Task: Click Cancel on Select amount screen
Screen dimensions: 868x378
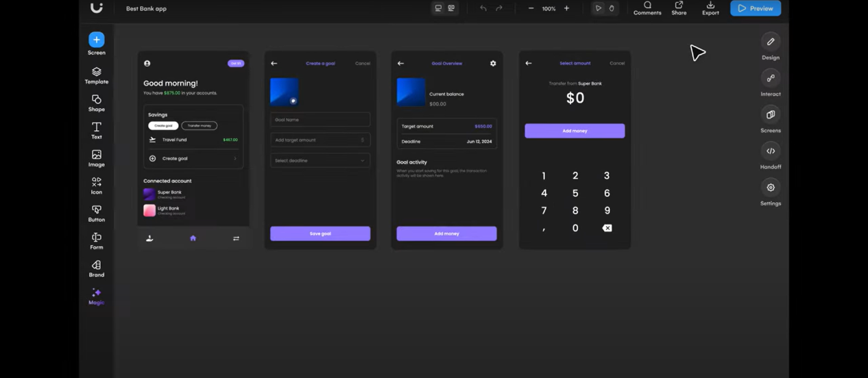Action: tap(617, 63)
